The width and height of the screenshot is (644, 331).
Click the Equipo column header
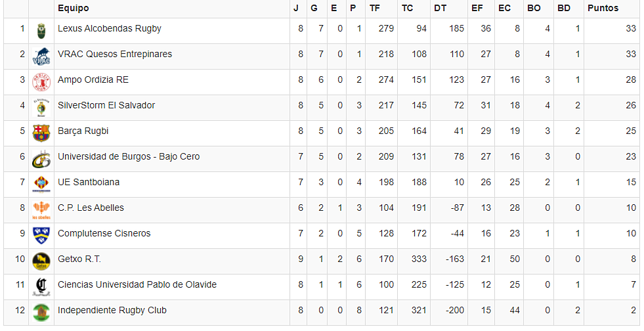[x=74, y=9]
